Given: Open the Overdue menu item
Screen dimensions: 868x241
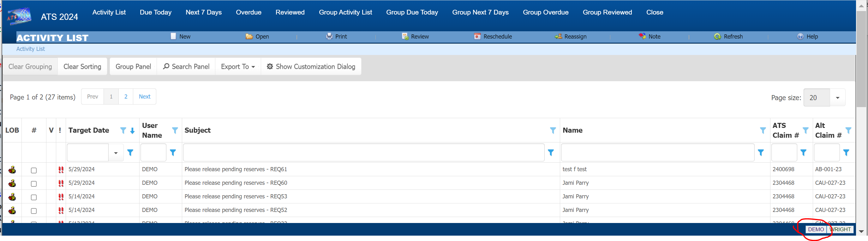Looking at the screenshot, I should (248, 12).
